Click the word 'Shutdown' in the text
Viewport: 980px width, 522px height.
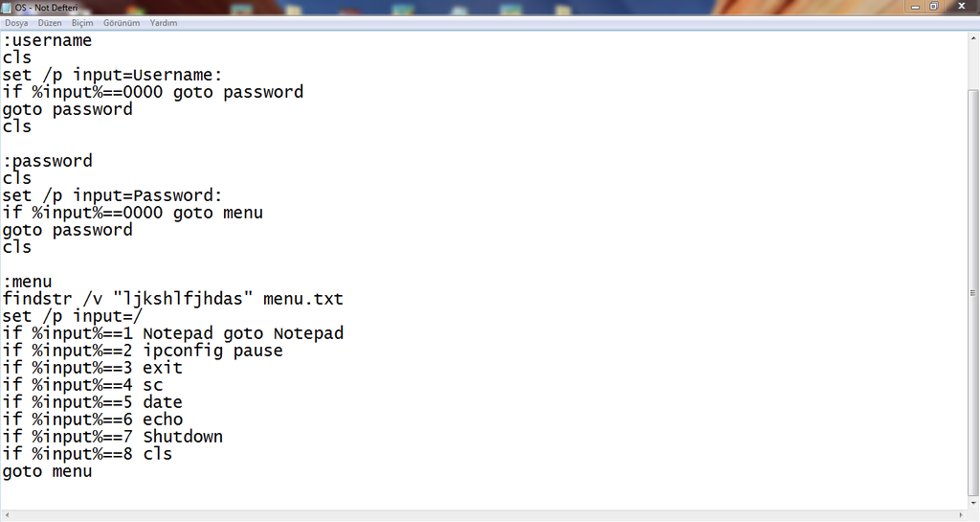tap(183, 437)
